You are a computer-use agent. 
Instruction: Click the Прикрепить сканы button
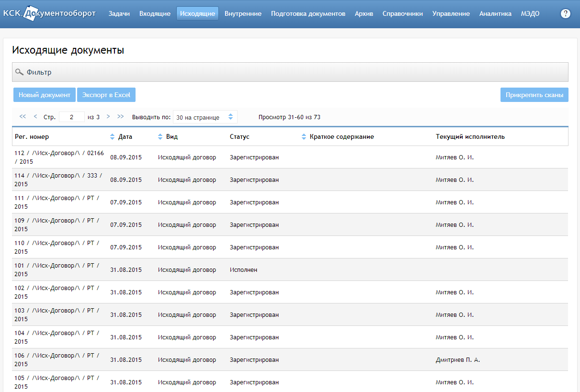(535, 95)
